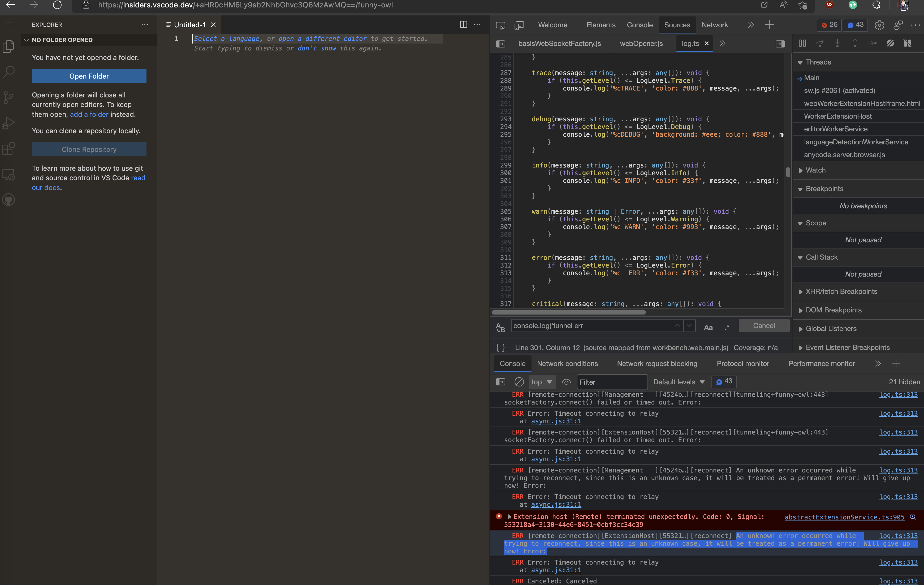
Task: Toggle regular expression search option
Action: 727,328
